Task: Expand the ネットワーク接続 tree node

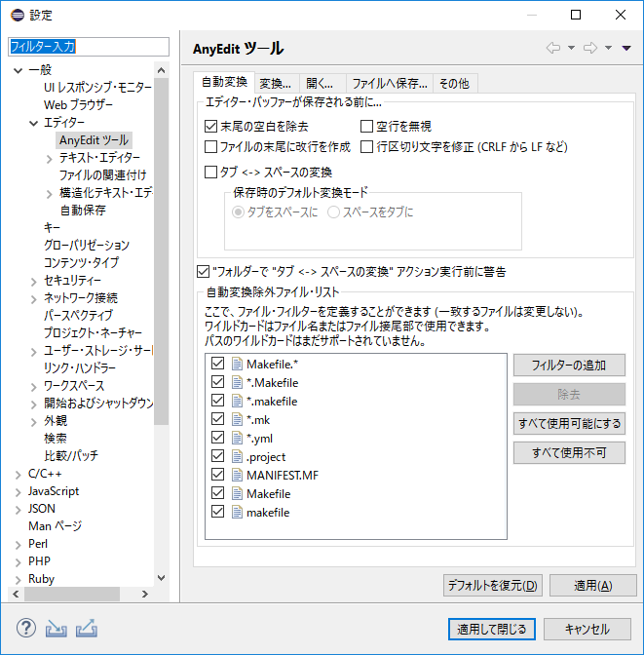Action: (x=34, y=299)
